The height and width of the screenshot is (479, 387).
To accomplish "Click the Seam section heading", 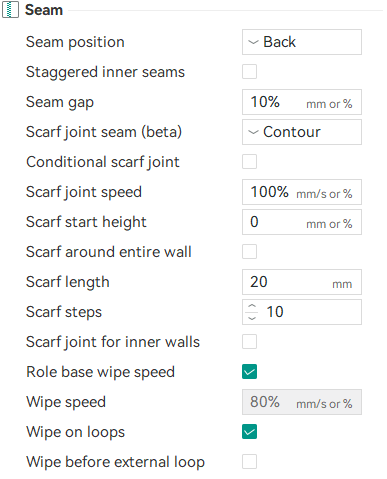I will 44,10.
